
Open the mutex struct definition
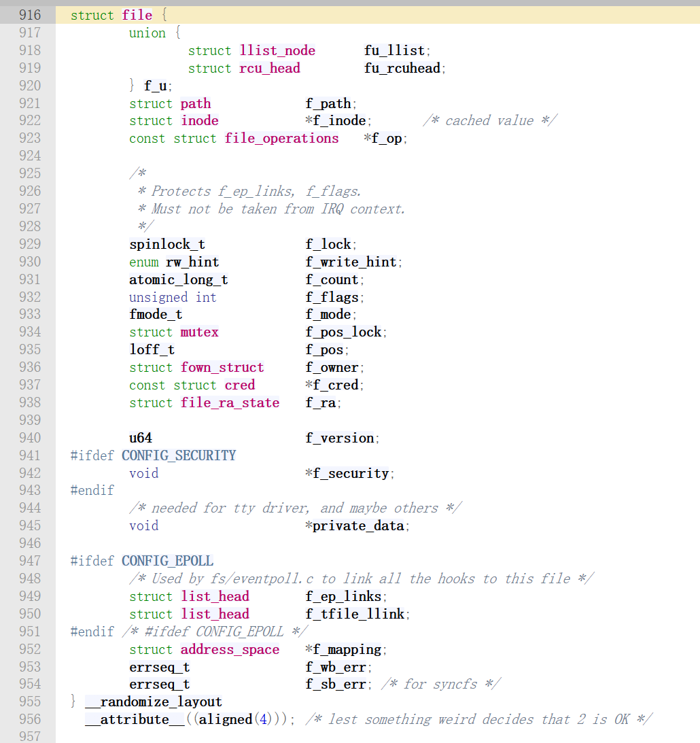tap(199, 332)
